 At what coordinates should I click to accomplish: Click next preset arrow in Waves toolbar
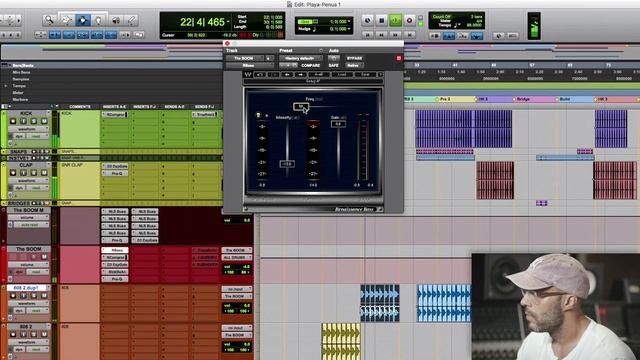click(301, 74)
